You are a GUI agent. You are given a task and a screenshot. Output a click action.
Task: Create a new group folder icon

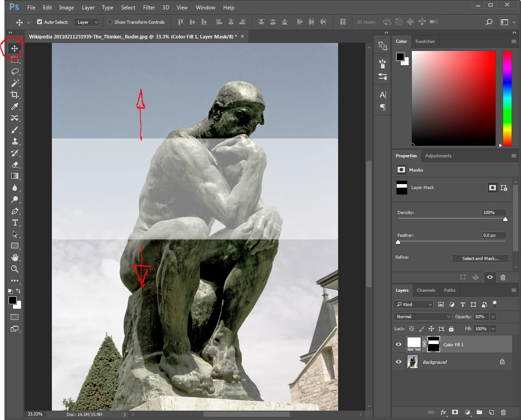479,412
